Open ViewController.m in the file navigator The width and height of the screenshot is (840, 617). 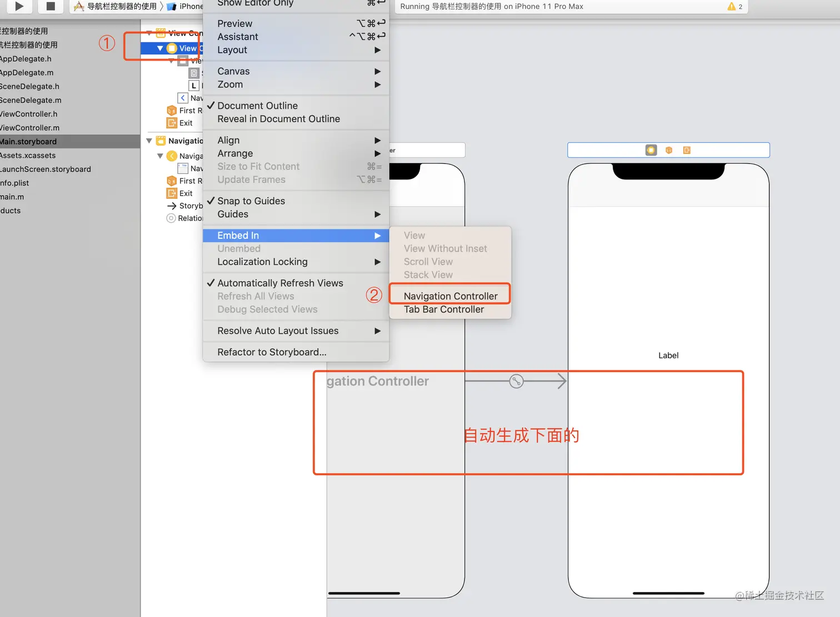(29, 128)
